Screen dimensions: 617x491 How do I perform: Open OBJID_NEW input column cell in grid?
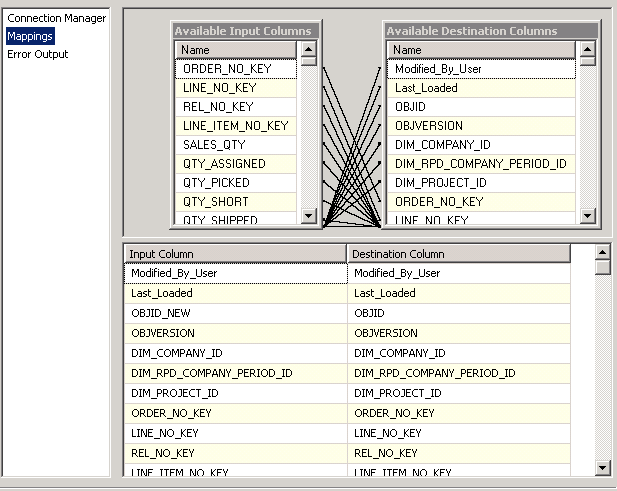click(x=234, y=313)
